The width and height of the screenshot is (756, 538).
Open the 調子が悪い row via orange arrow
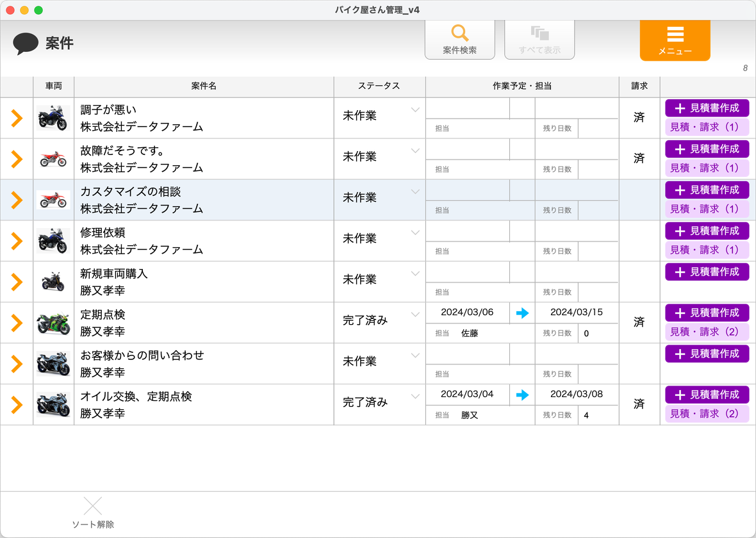(x=17, y=118)
